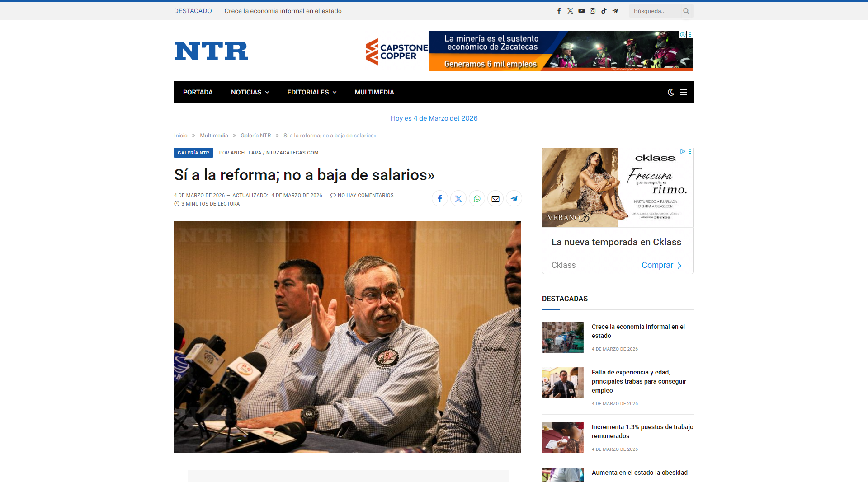Click the article title 'Sí a la reforma'
The width and height of the screenshot is (868, 482).
[x=304, y=175]
